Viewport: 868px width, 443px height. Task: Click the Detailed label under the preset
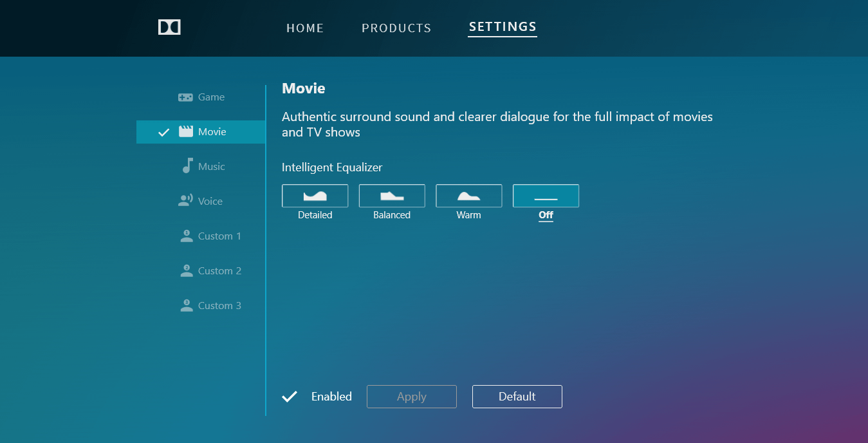315,215
